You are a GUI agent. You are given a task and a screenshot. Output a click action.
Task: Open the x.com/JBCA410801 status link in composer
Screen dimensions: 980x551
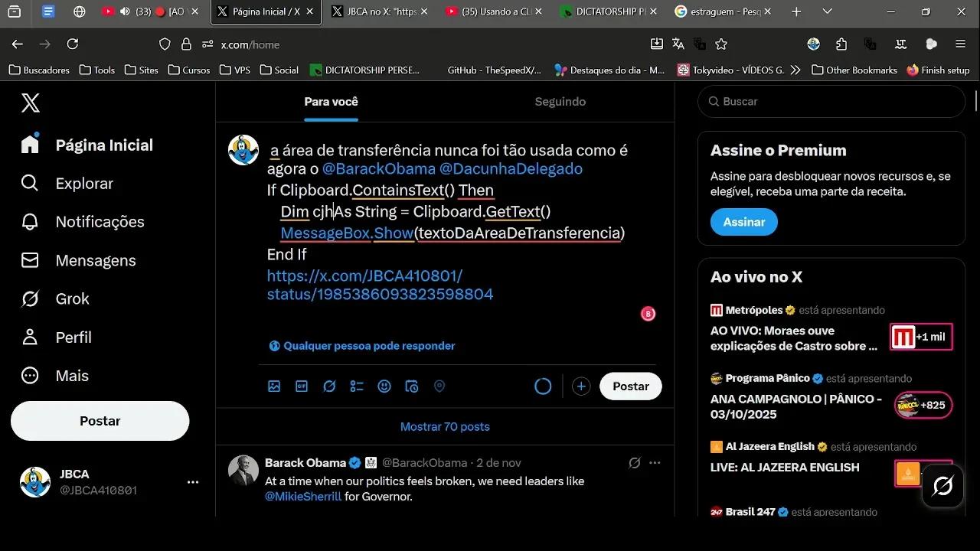tap(380, 285)
